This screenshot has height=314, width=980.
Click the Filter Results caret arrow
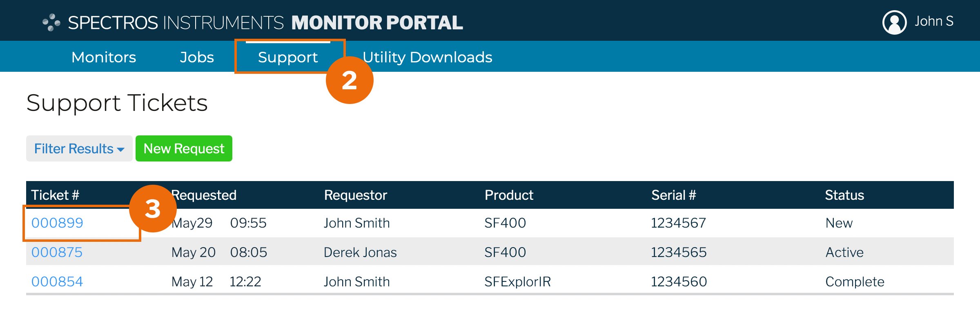pyautogui.click(x=121, y=150)
